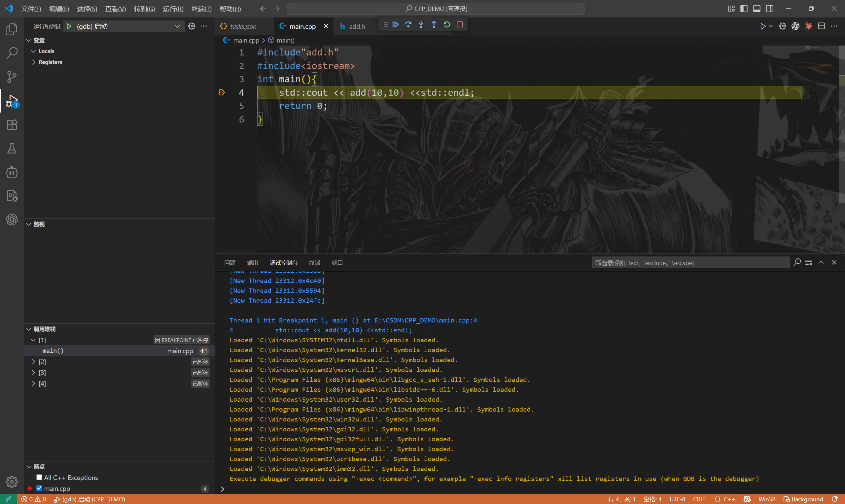Screen dimensions: 845x504
Task: Click (gdb) 启动 (CPP_DEMO) in status bar
Action: 89,499
